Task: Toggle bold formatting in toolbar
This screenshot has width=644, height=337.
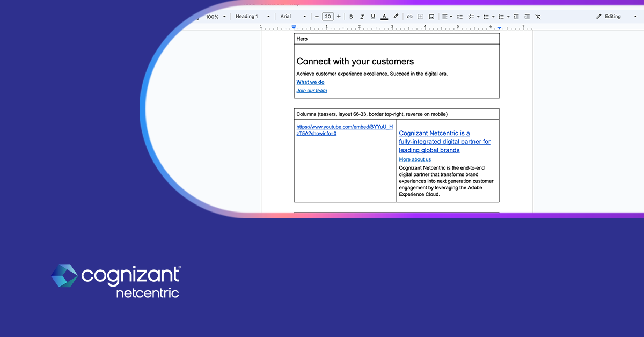Action: (x=351, y=17)
